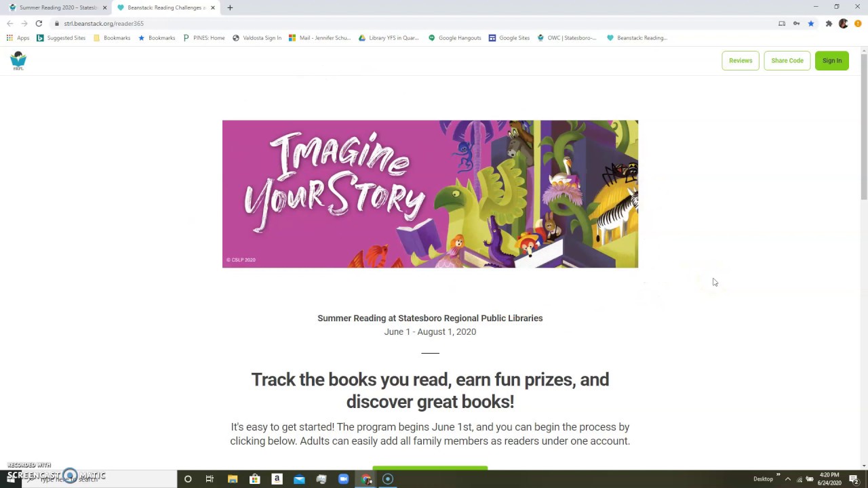Click the Summer Reading at Statesboro heading
The width and height of the screenshot is (868, 488).
[x=430, y=318]
